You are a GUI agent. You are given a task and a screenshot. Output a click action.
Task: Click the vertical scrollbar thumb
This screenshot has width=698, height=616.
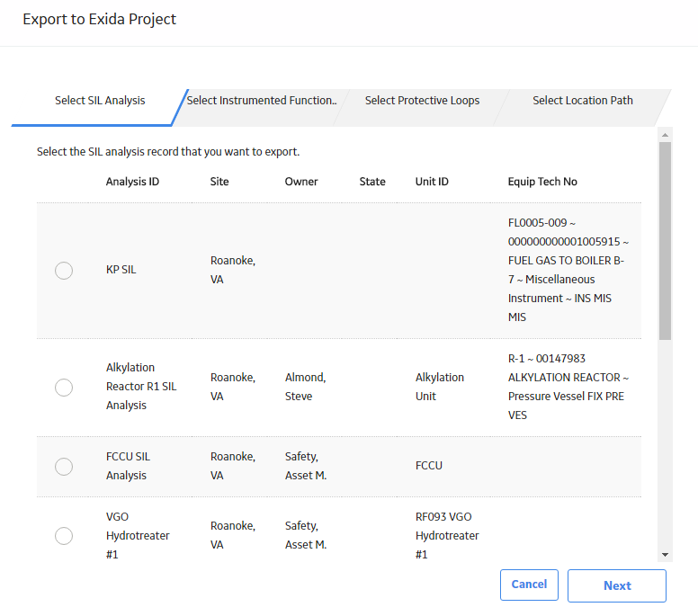coord(665,241)
